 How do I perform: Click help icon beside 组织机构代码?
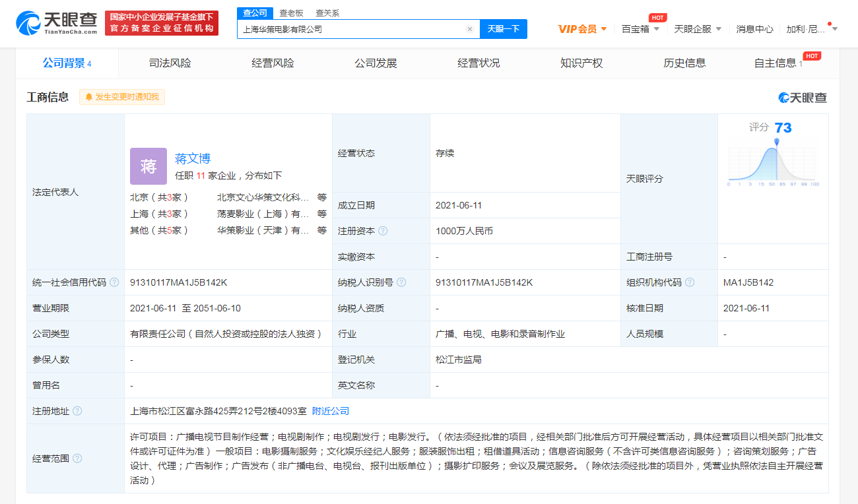[690, 282]
